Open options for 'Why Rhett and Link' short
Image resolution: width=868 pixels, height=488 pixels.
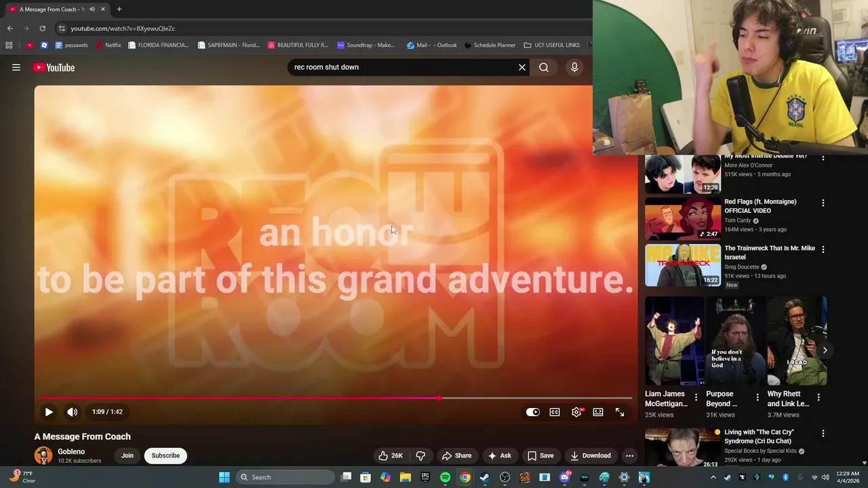818,397
